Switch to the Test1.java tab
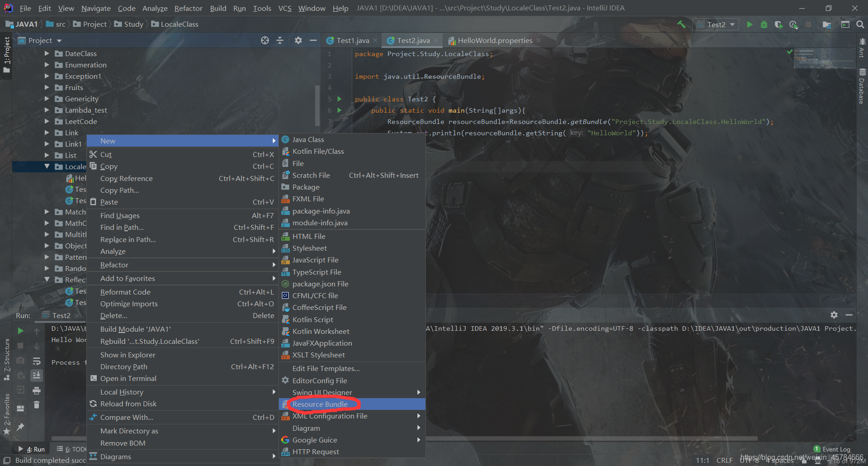 click(352, 40)
